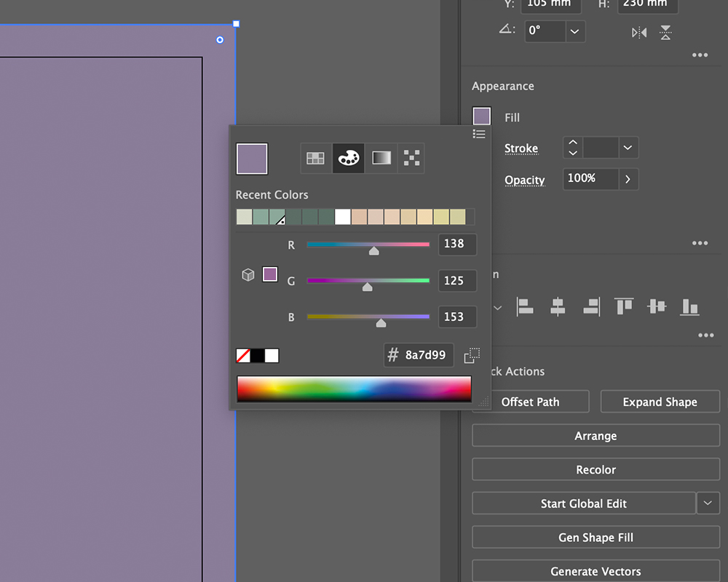Click the B value field showing 153
The width and height of the screenshot is (728, 582).
457,316
